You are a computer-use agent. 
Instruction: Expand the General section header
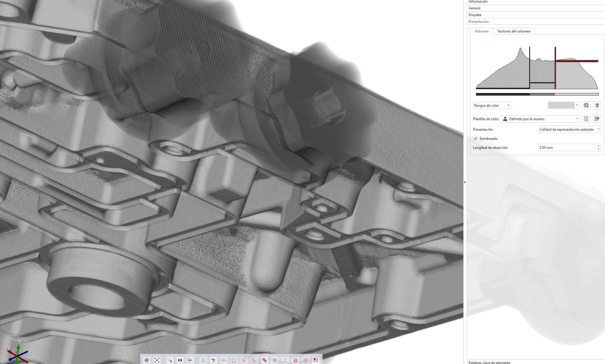coord(474,8)
